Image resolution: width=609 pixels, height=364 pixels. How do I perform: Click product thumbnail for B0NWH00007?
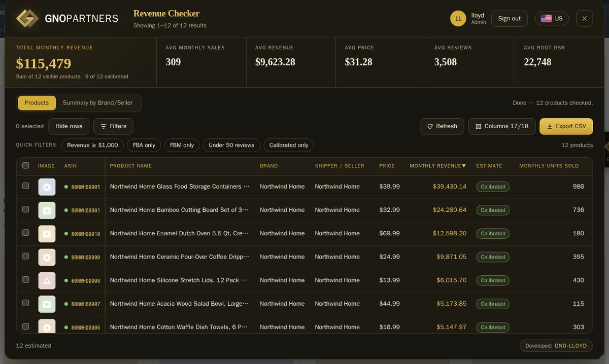coord(47,304)
